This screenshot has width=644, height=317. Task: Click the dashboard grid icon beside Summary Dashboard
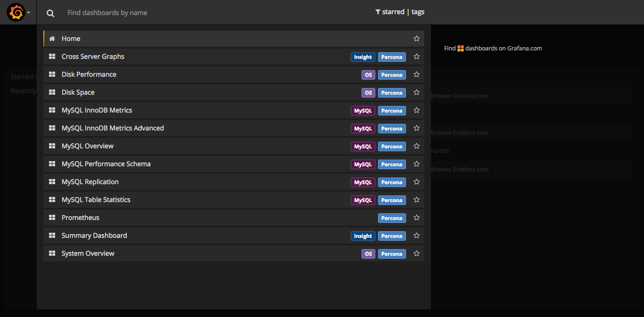click(52, 235)
